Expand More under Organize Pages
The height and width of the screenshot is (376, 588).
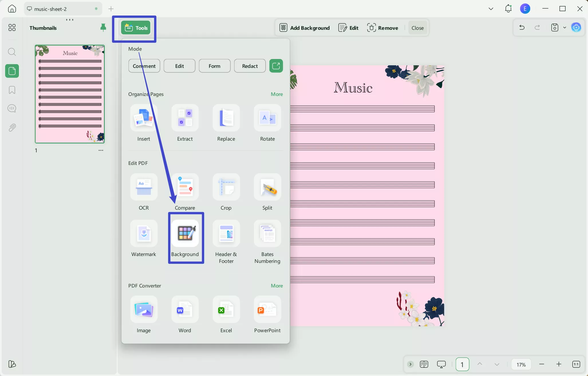(277, 94)
